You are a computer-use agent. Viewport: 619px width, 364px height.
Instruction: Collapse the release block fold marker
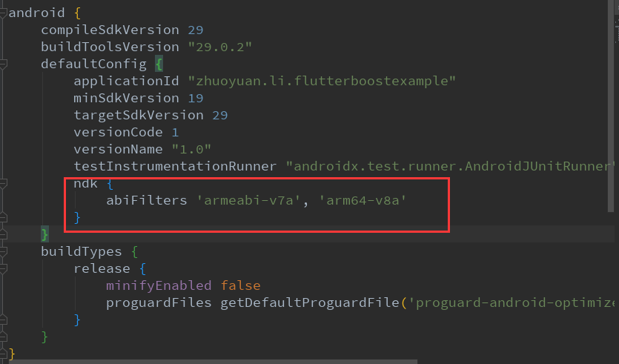pos(3,269)
